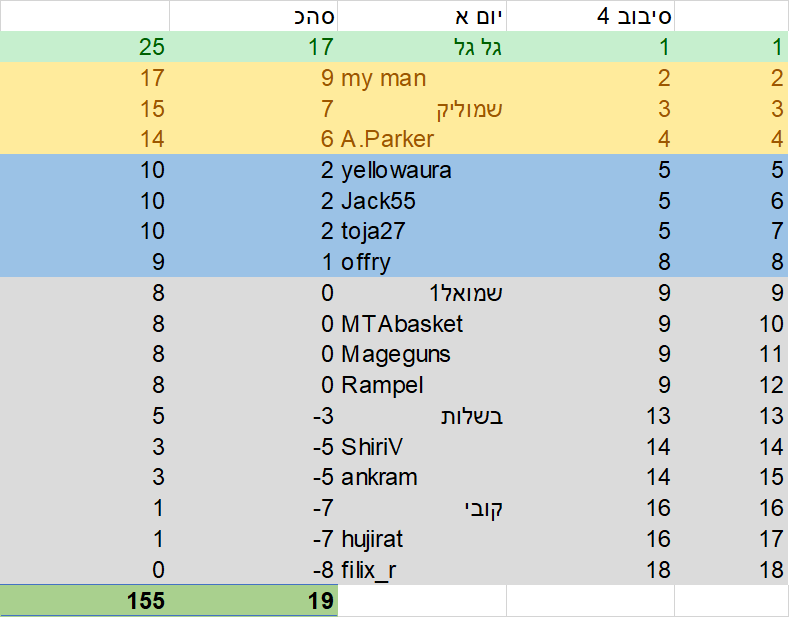Image resolution: width=790 pixels, height=618 pixels.
Task: Select the filix_r cell
Action: [x=422, y=570]
